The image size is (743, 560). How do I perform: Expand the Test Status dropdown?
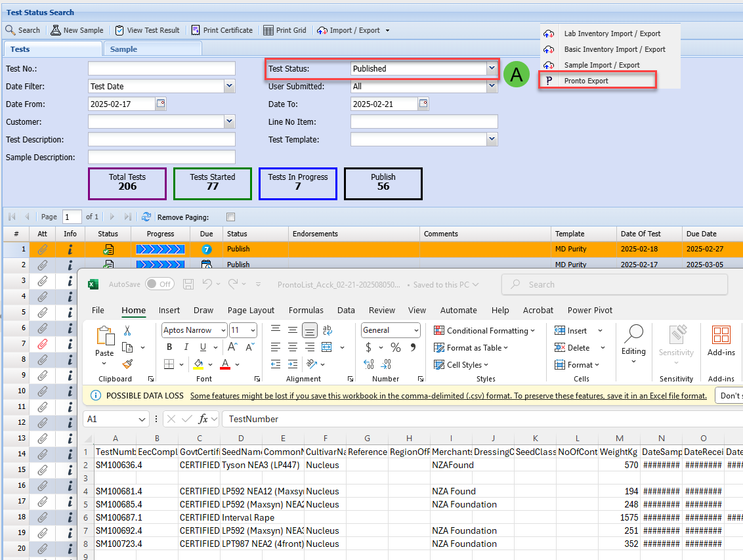pyautogui.click(x=492, y=68)
